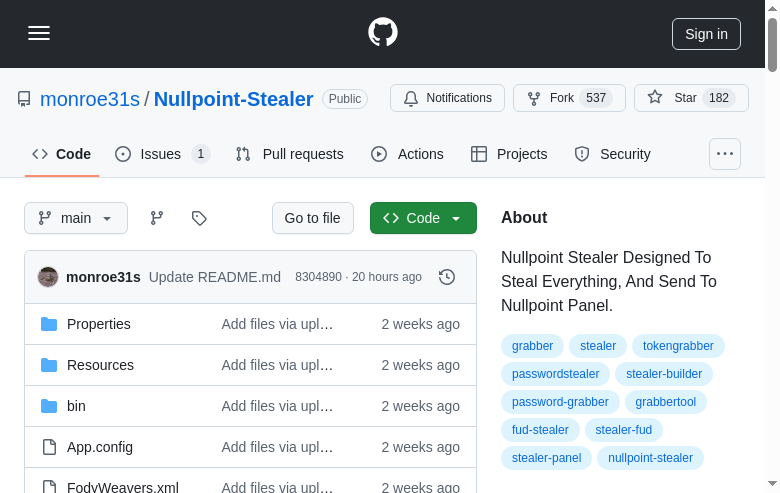The image size is (780, 493).
Task: Open the App.config file
Action: pos(100,447)
